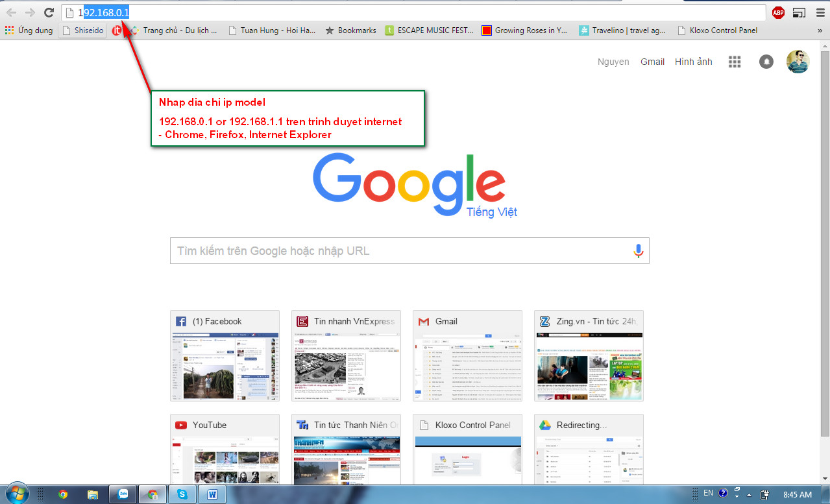Open the Zing.vn most-visited thumbnail
The width and height of the screenshot is (830, 504).
point(589,355)
